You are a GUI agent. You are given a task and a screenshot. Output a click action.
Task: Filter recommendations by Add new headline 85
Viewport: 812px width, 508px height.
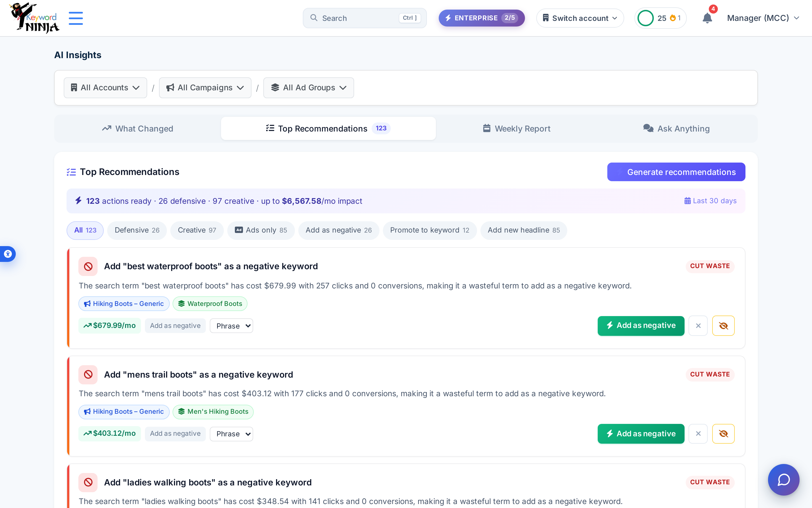524,230
